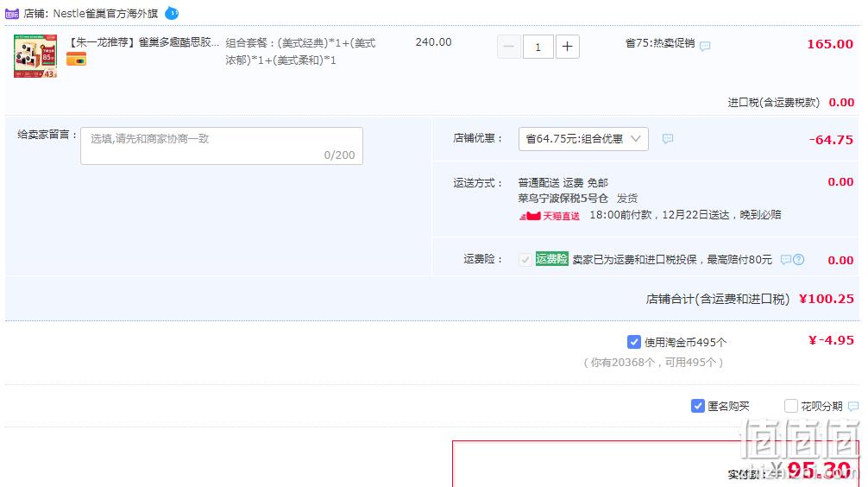Viewport: 868px width, 487px height.
Task: Toggle the 运费险 checkbox
Action: pos(525,259)
